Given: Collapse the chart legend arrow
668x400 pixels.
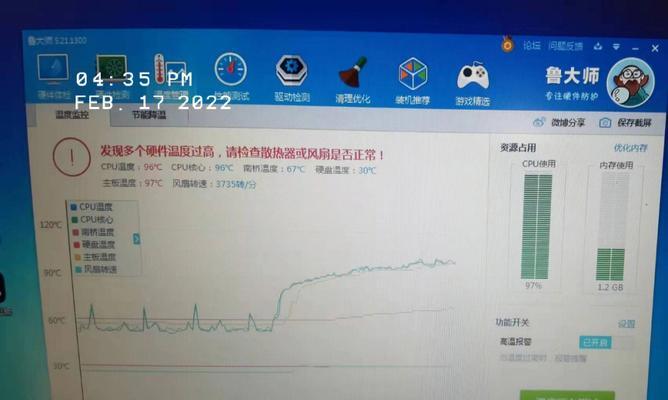Looking at the screenshot, I should 136,239.
